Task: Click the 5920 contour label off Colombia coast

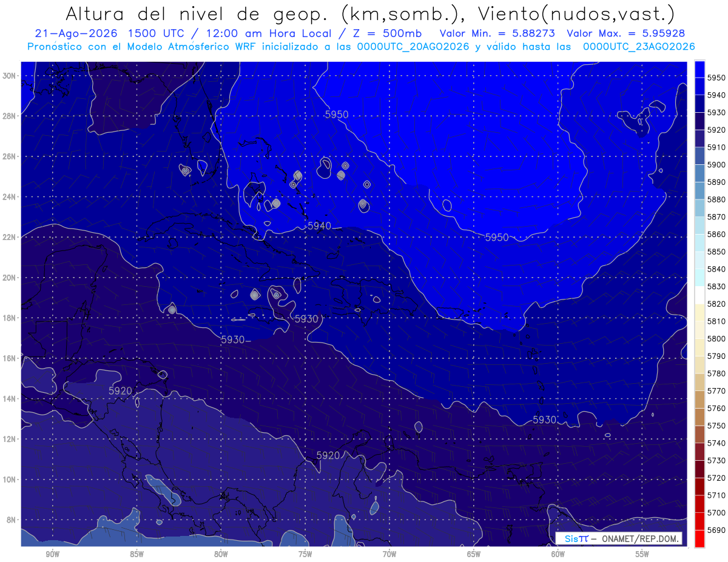Action: tap(328, 455)
